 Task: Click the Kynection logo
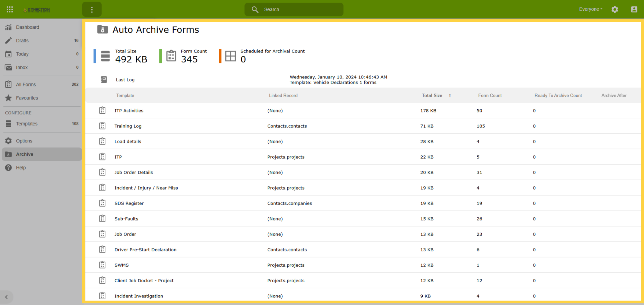(x=36, y=10)
